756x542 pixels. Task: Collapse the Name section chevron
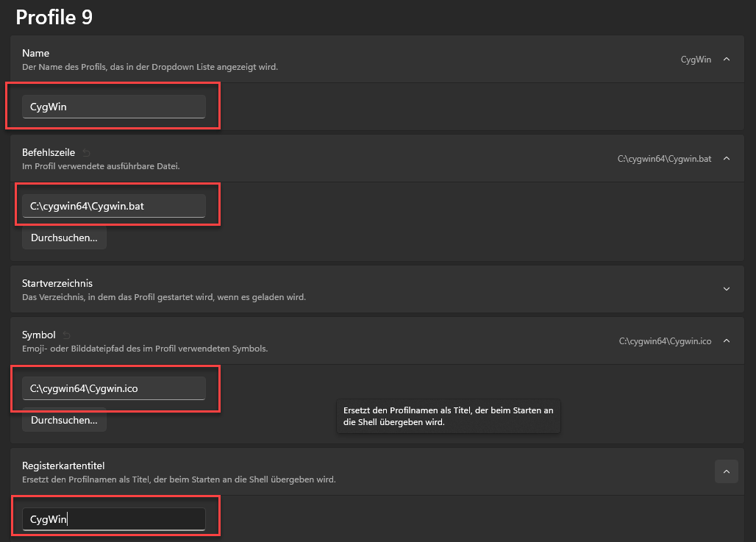coord(726,60)
